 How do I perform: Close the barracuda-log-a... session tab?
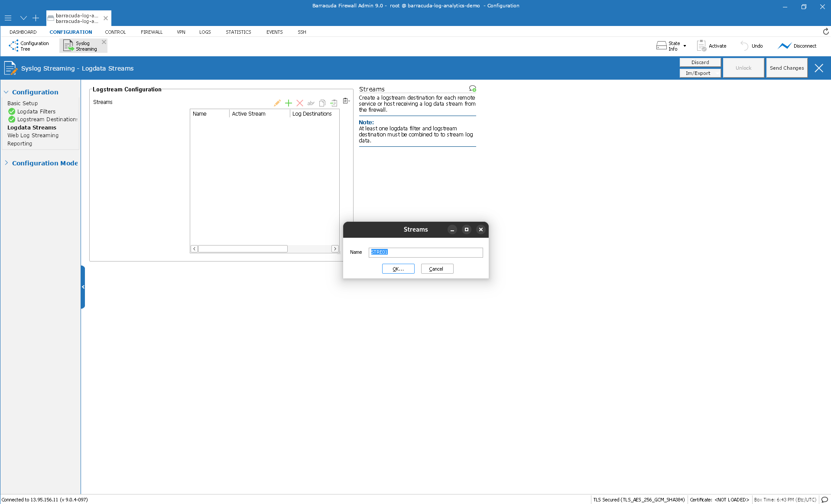pyautogui.click(x=106, y=18)
